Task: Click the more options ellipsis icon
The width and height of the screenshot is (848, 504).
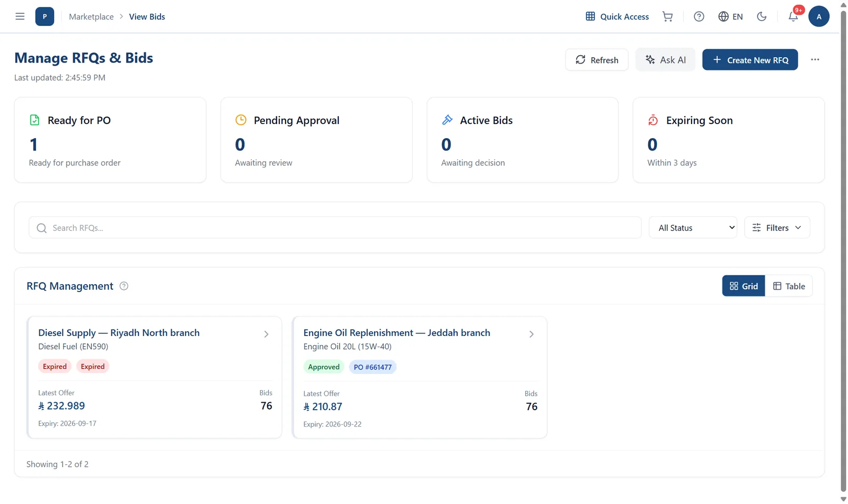Action: 815,59
